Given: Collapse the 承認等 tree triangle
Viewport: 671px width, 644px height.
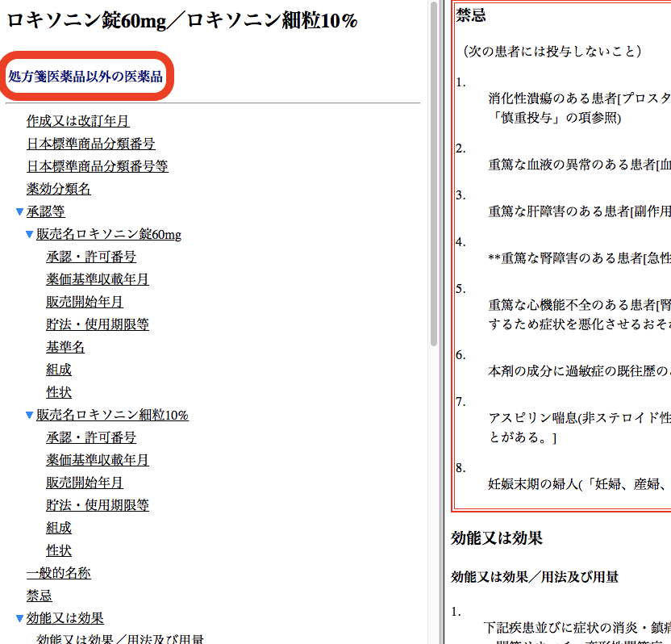Looking at the screenshot, I should [19, 211].
